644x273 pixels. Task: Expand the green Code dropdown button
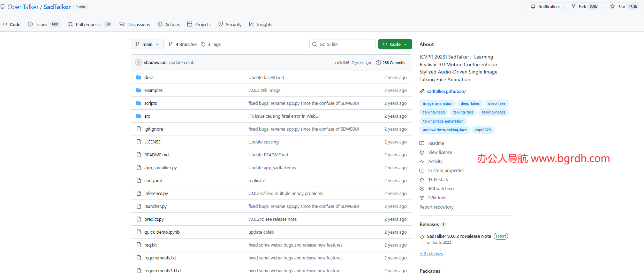click(x=395, y=44)
